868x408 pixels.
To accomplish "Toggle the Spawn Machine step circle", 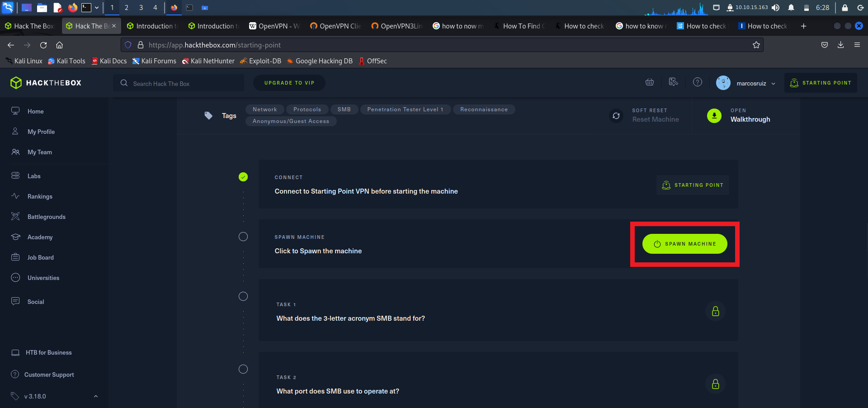I will click(x=243, y=237).
